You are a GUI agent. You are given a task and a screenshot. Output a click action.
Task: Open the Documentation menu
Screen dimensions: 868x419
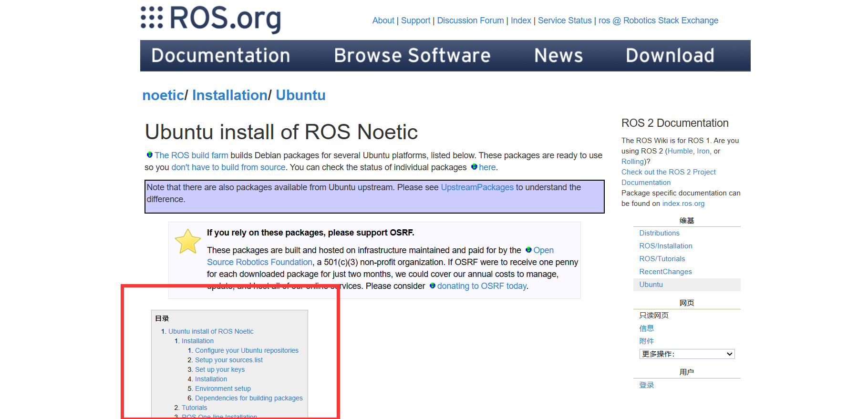[x=221, y=56]
